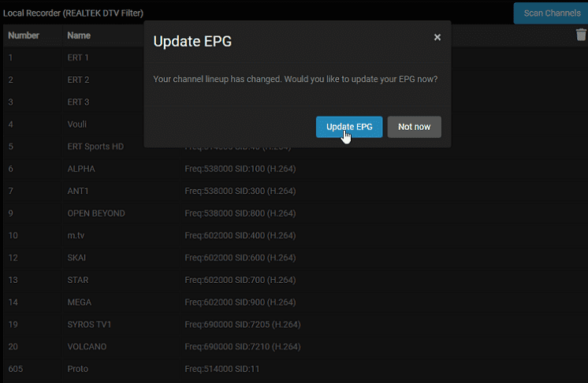Select the Number column header
The height and width of the screenshot is (383, 588).
click(24, 35)
